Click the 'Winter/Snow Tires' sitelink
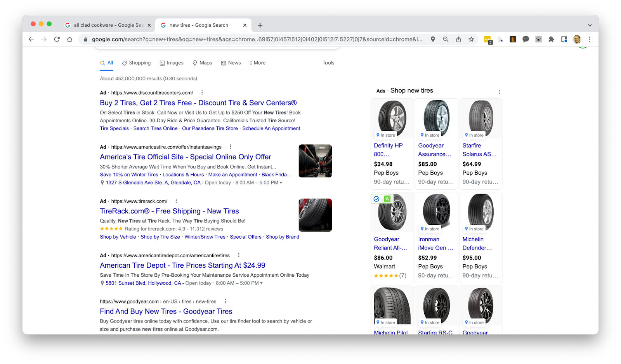 coord(205,237)
